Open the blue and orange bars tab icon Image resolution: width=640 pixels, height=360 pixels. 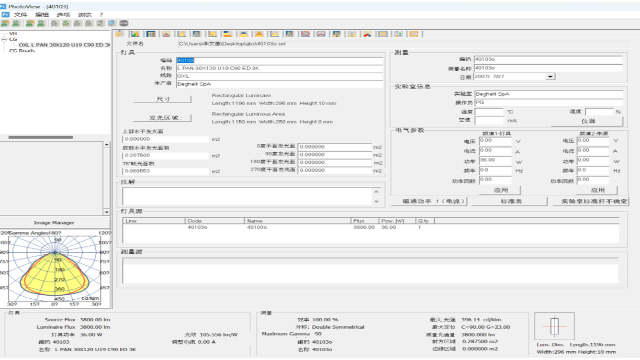pos(228,34)
